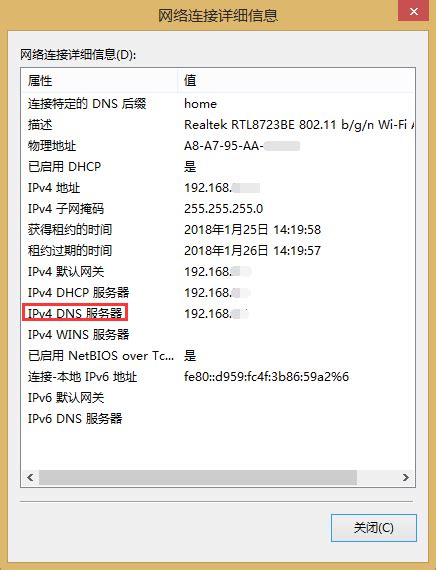Click the 关闭(C) button
The height and width of the screenshot is (570, 436).
point(373,527)
